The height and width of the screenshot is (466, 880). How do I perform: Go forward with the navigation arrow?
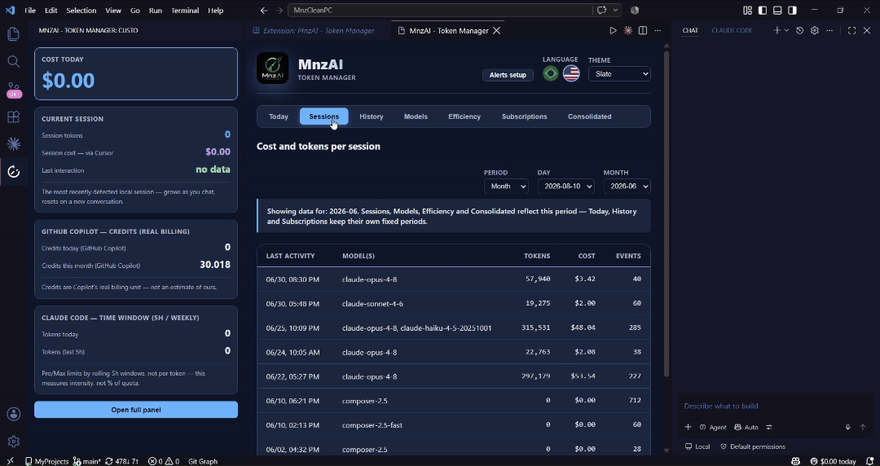pos(279,10)
